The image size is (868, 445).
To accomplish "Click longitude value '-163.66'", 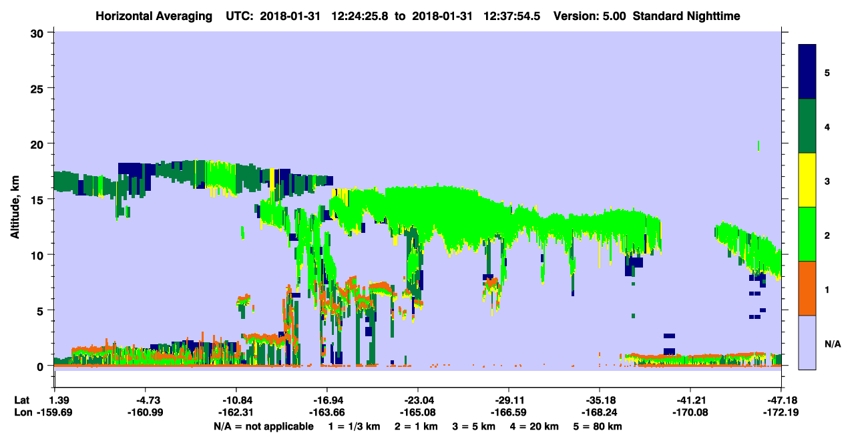I will click(327, 413).
